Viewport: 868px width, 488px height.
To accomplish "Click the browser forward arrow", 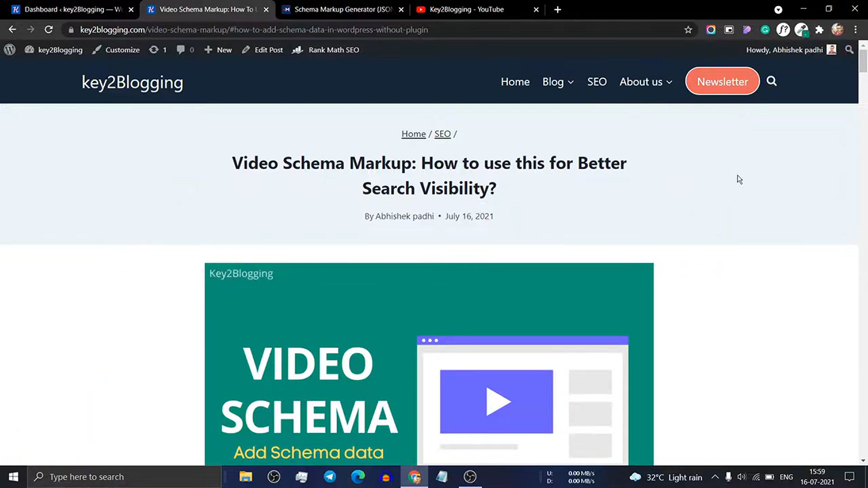I will pos(30,29).
